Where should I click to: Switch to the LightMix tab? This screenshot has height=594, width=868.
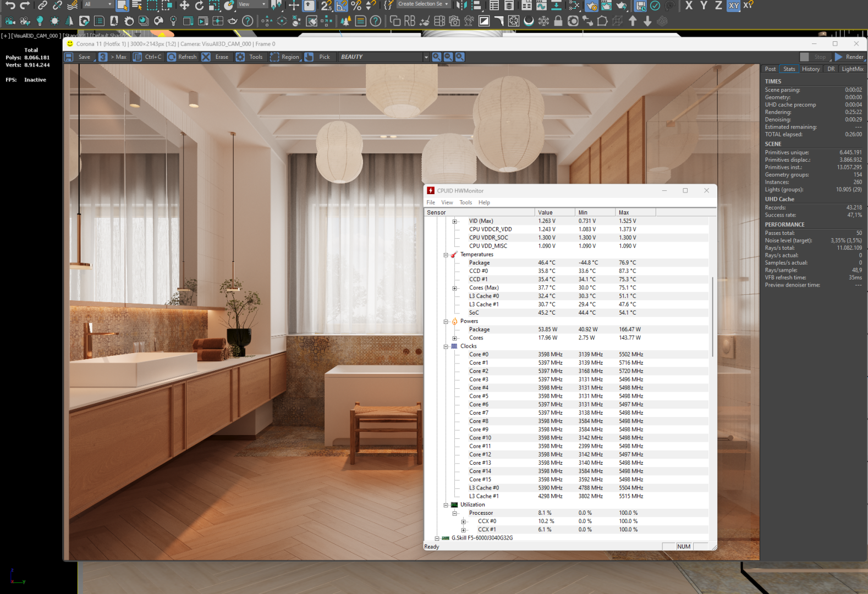tap(852, 69)
